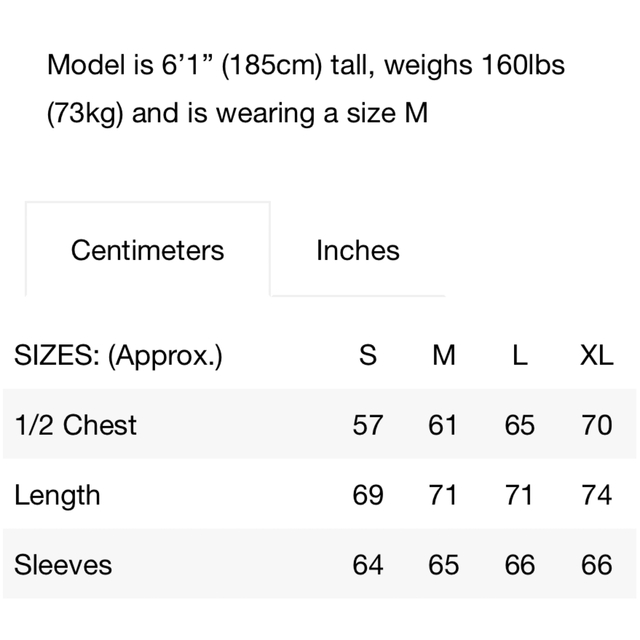This screenshot has height=640, width=640.
Task: Select the 1/2 Chest row label
Action: click(x=76, y=425)
